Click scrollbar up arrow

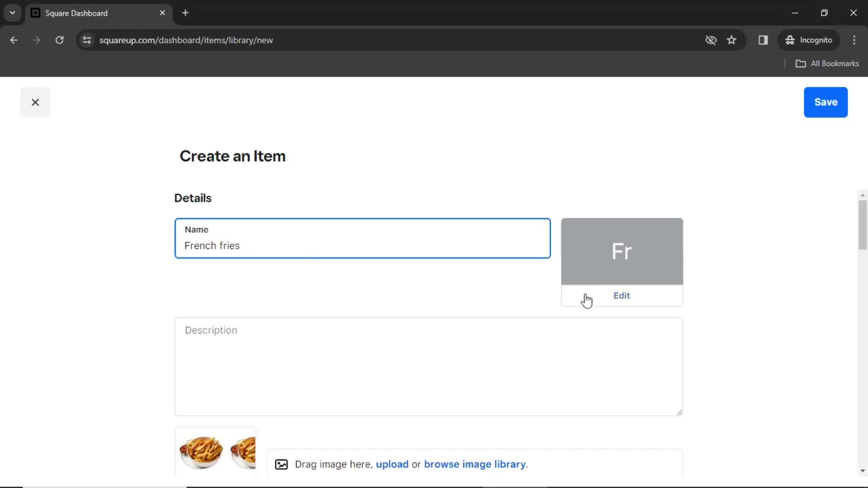tap(863, 195)
